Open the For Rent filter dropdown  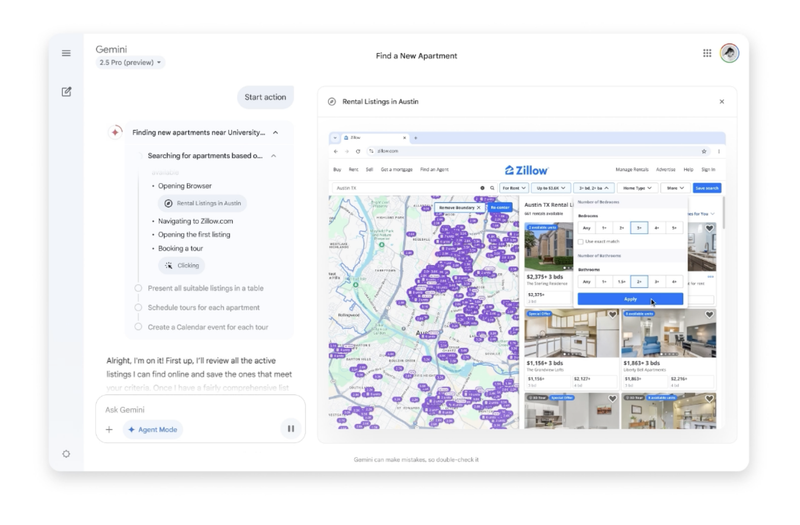click(514, 188)
